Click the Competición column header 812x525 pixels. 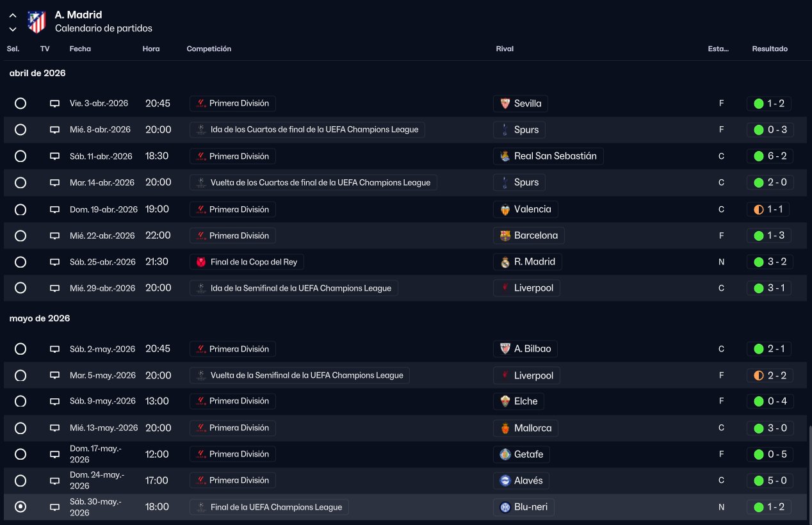tap(209, 49)
